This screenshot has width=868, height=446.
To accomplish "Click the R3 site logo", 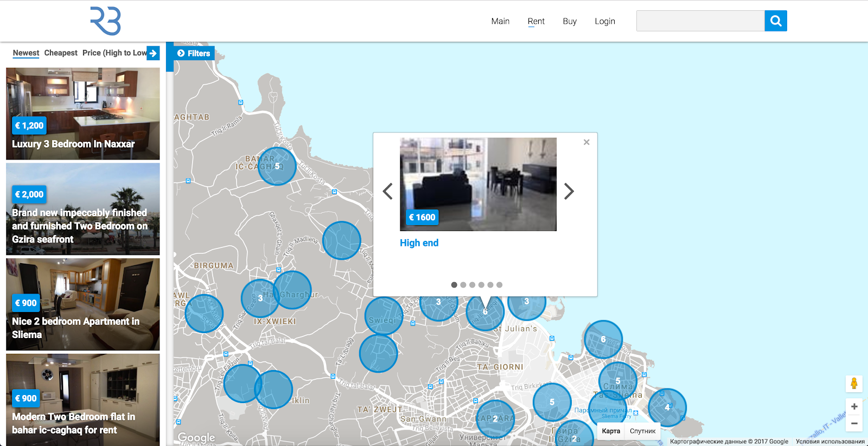I will coord(105,21).
